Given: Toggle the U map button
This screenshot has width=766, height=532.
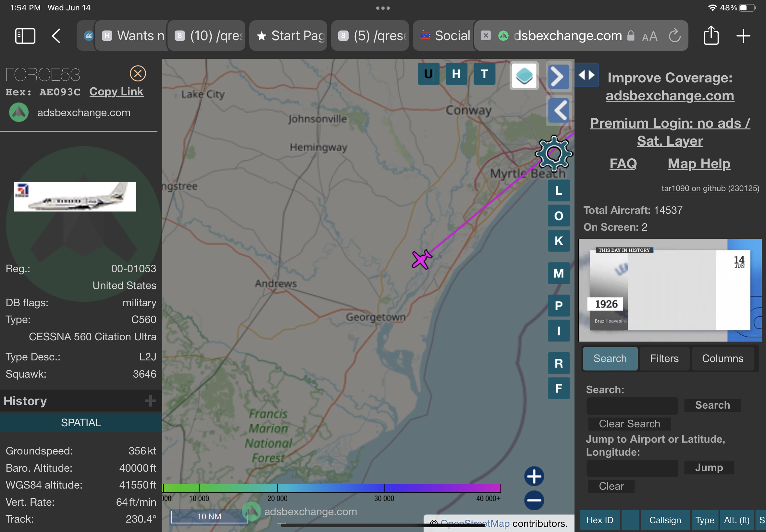Looking at the screenshot, I should point(428,74).
